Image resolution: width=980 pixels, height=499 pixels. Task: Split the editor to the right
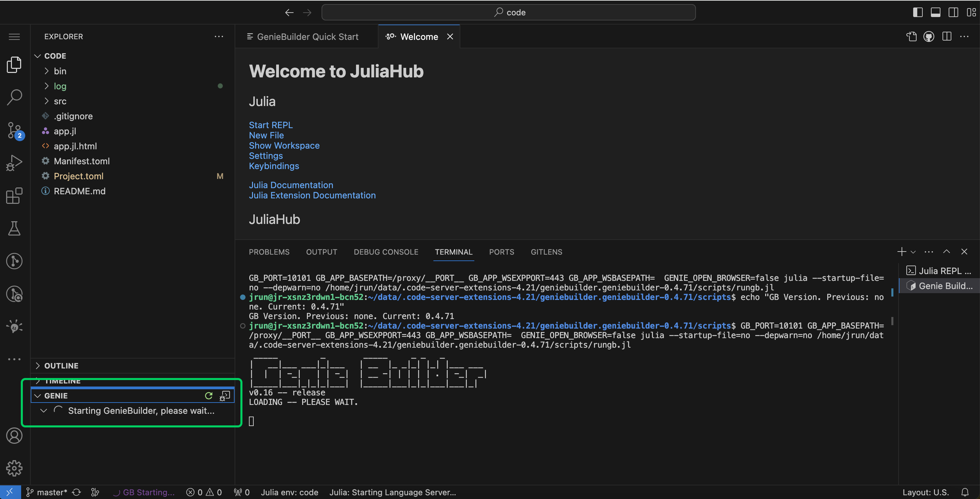(947, 36)
